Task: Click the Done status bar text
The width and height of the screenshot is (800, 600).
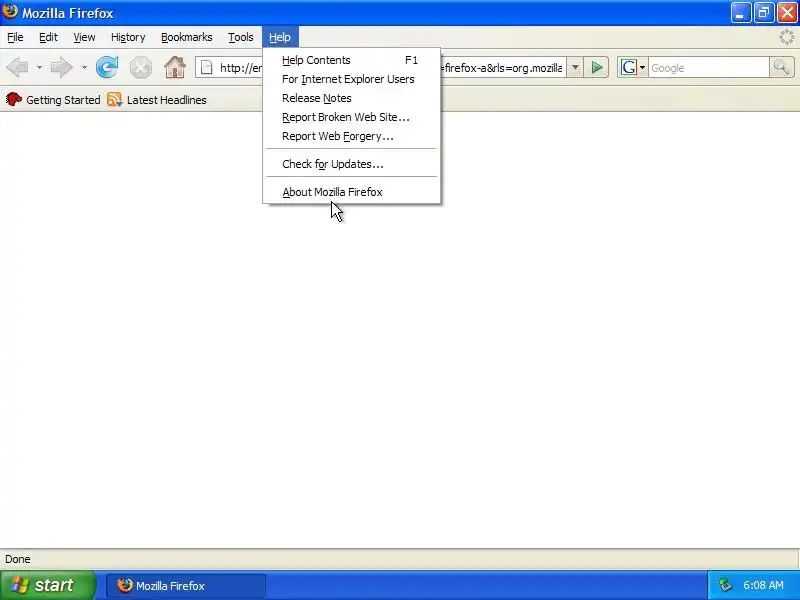Action: [x=18, y=559]
